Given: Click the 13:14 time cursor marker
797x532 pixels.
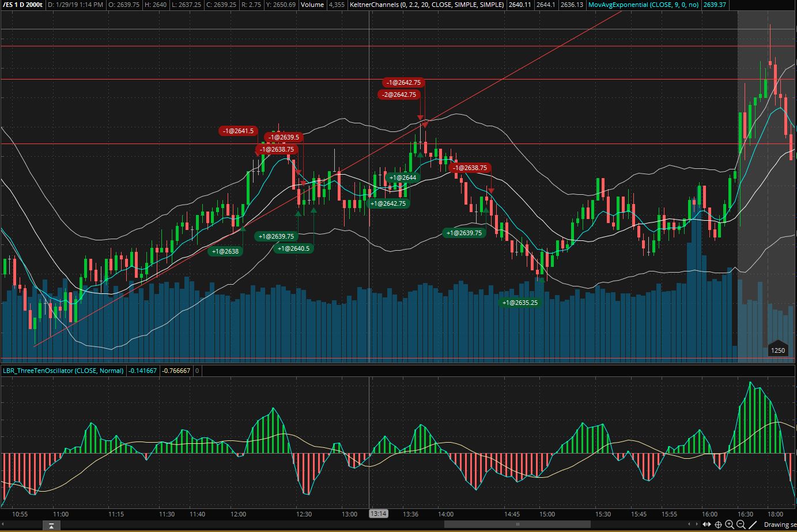Looking at the screenshot, I should tap(379, 514).
